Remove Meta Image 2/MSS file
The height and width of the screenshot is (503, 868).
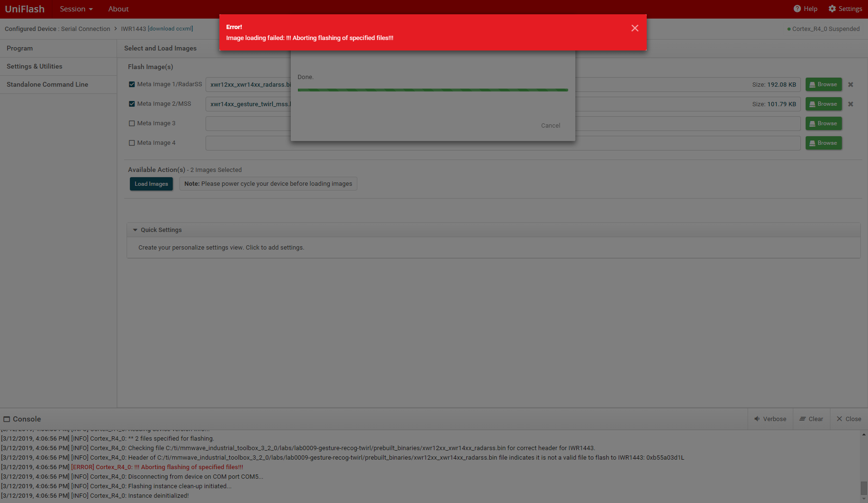tap(850, 104)
